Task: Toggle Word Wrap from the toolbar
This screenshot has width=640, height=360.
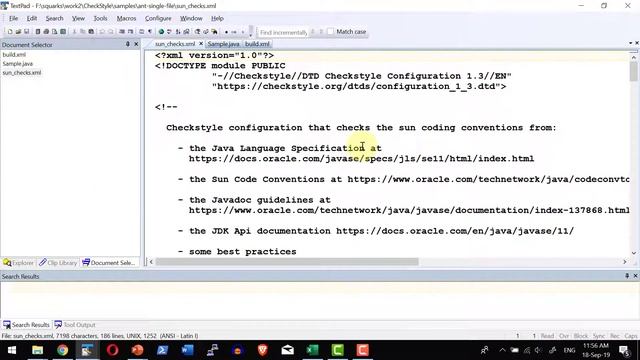Action: tap(142, 31)
